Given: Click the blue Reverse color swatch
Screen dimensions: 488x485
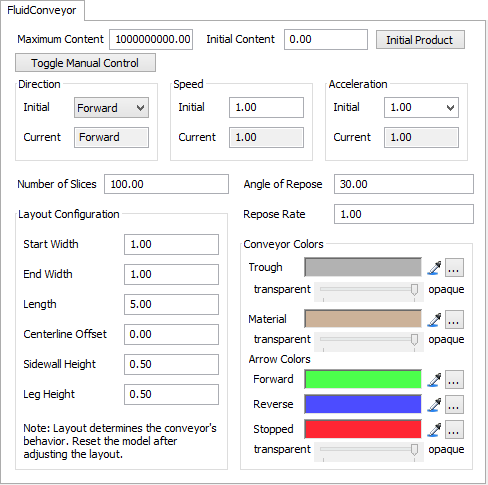Looking at the screenshot, I should tap(363, 404).
